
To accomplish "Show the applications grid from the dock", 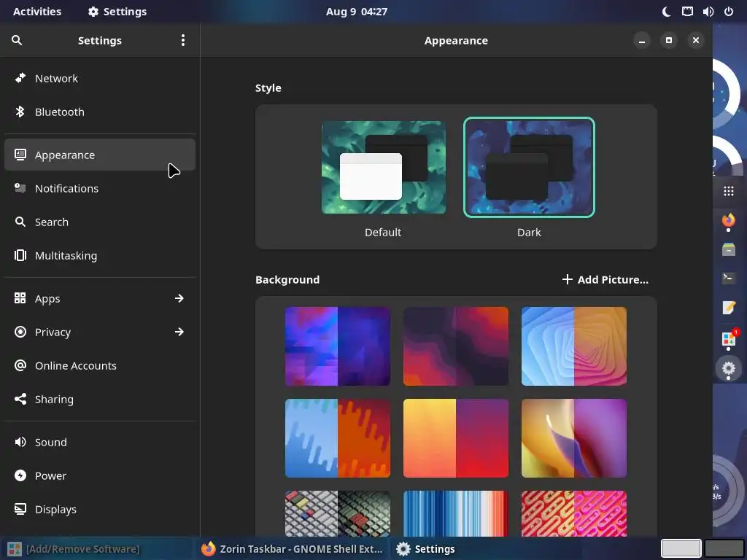I will [729, 192].
